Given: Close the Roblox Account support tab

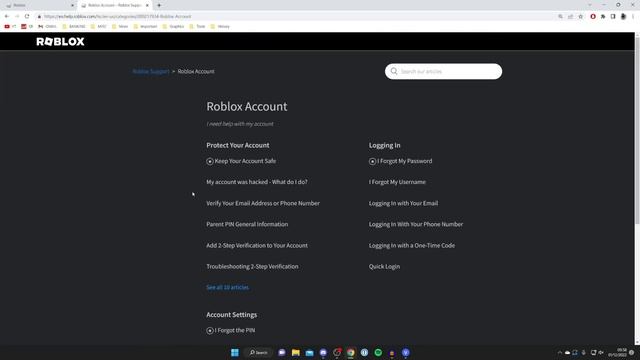Looking at the screenshot, I should point(147,5).
